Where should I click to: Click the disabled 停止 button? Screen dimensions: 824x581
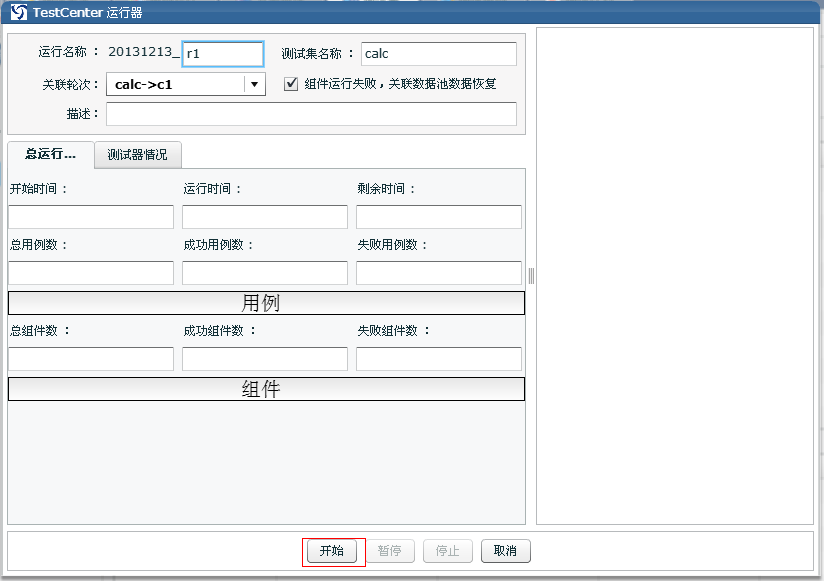448,551
